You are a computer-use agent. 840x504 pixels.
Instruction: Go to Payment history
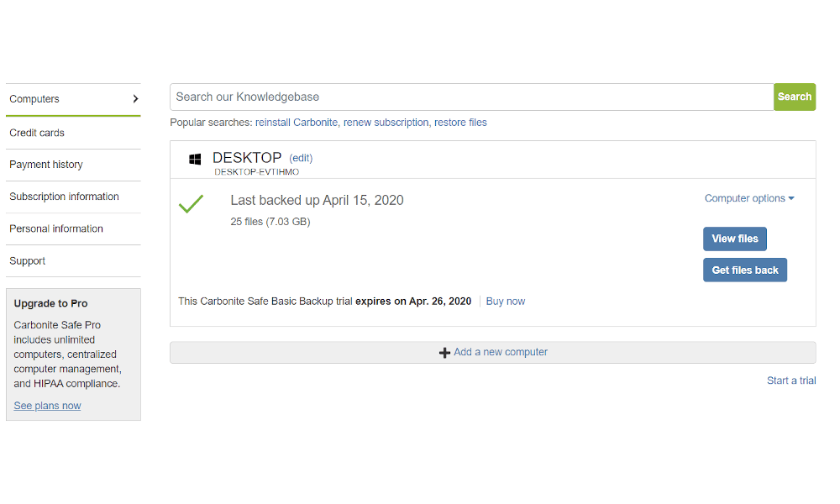click(x=73, y=165)
